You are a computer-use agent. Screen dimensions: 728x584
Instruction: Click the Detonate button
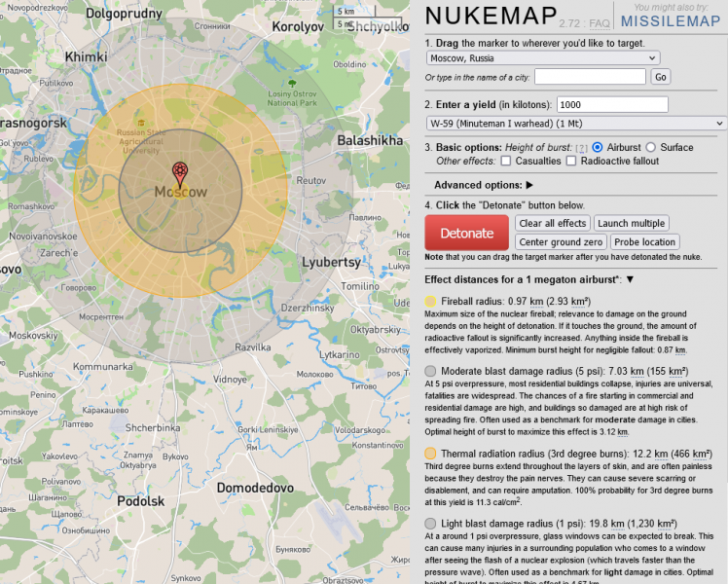click(x=466, y=233)
